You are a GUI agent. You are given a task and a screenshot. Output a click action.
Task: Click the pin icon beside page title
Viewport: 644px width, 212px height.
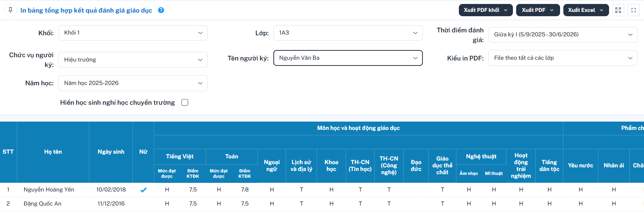(x=10, y=10)
